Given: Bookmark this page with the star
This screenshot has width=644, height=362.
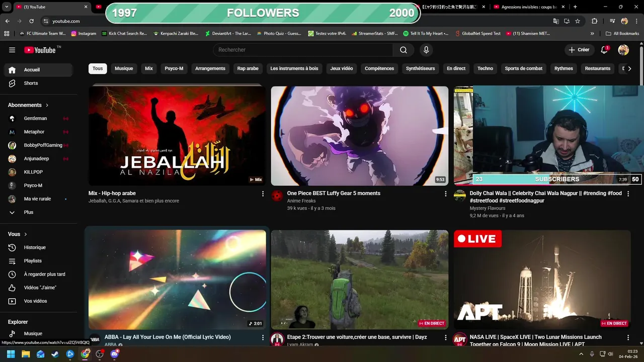Looking at the screenshot, I should [578, 21].
